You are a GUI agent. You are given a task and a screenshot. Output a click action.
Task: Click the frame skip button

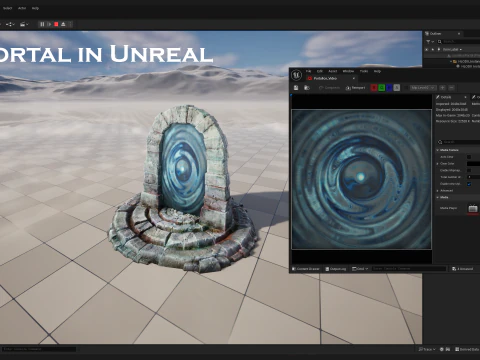pos(49,24)
